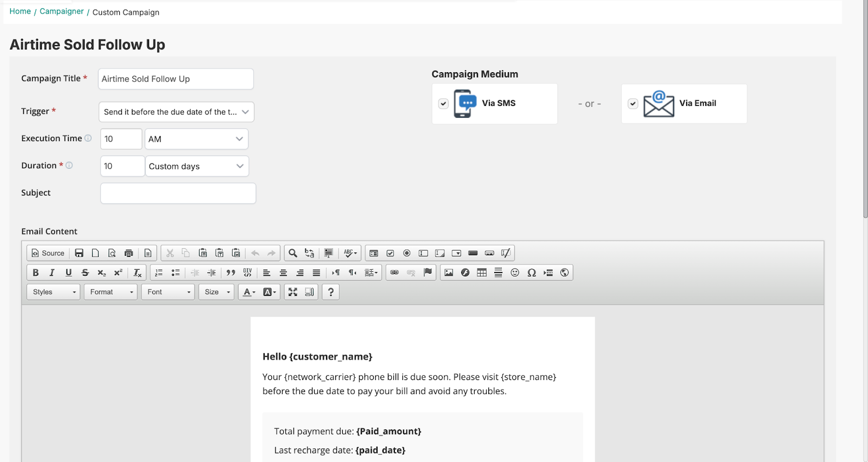Click the Copy icon in editor toolbar

186,253
